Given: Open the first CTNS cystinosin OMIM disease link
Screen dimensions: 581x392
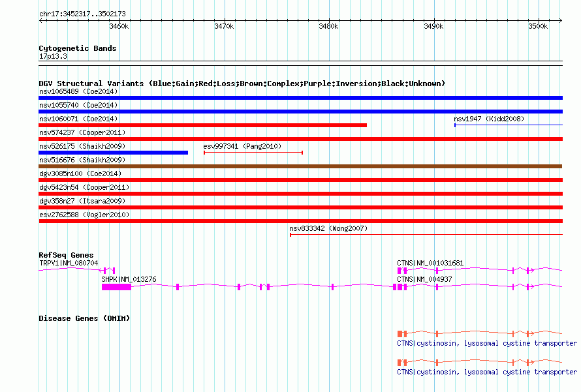Looking at the screenshot, I should [x=487, y=344].
